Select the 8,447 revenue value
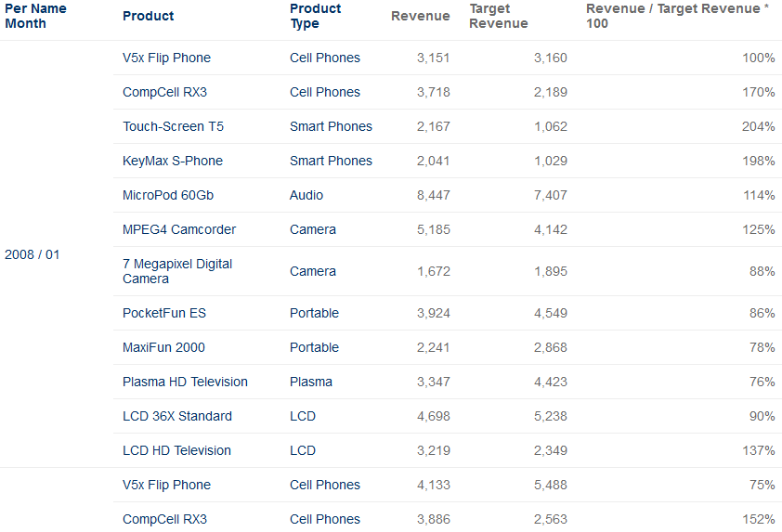 434,196
